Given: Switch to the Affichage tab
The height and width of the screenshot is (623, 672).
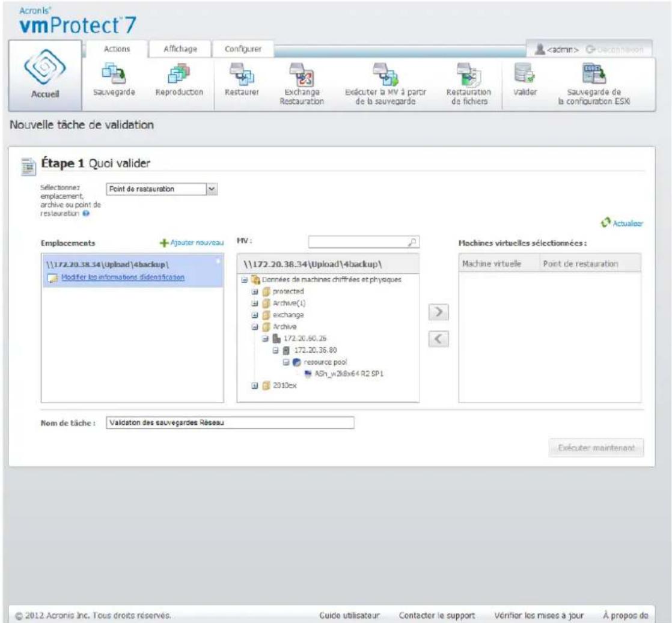Looking at the screenshot, I should tap(180, 49).
